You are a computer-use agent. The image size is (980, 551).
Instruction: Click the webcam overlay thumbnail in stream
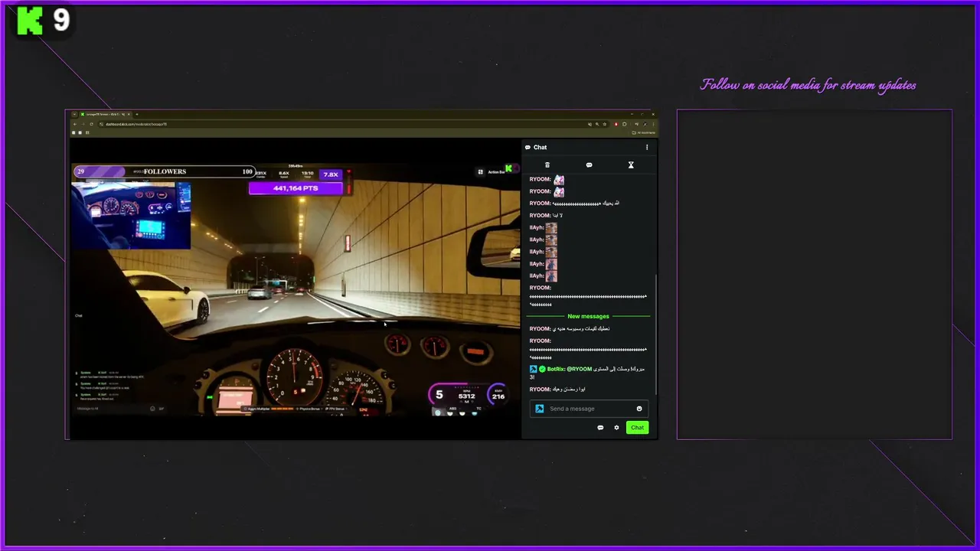[x=131, y=214]
